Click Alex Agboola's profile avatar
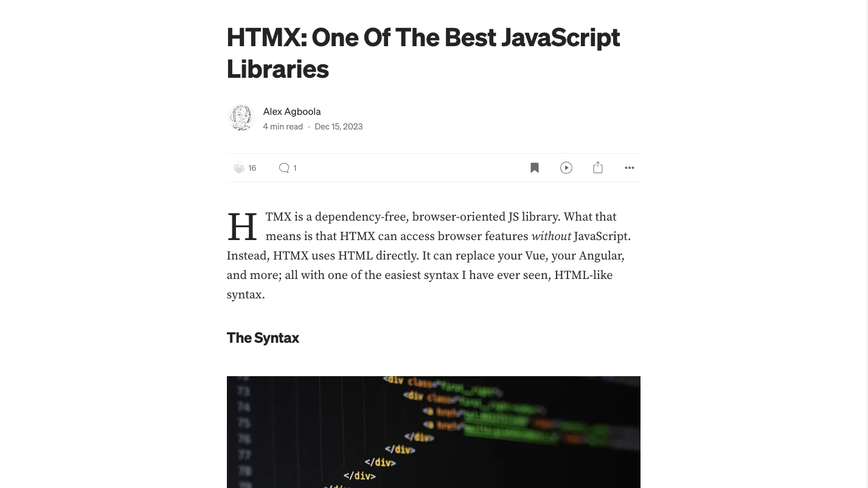Screen dimensions: 868x488 tap(240, 117)
